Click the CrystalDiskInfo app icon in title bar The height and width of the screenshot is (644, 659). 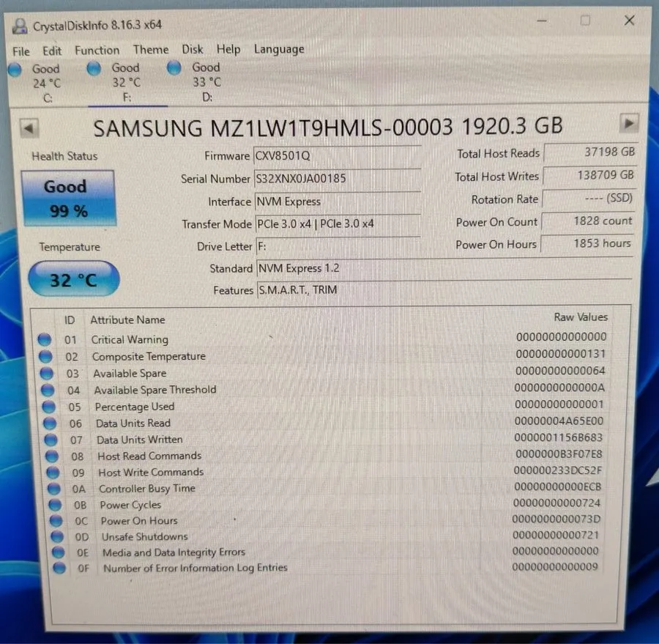pos(19,26)
